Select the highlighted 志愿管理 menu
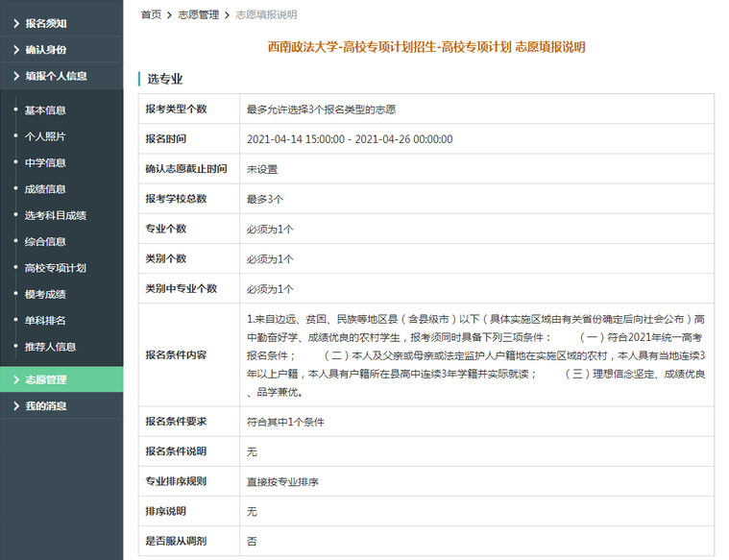This screenshot has width=729, height=560. point(61,379)
